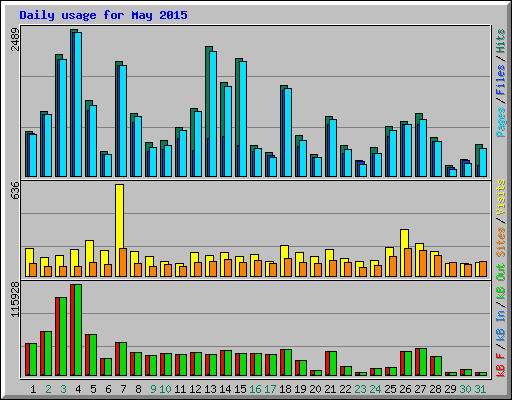The height and width of the screenshot is (400, 512).
Task: Click day label 26 on the x-axis
Action: 405,389
